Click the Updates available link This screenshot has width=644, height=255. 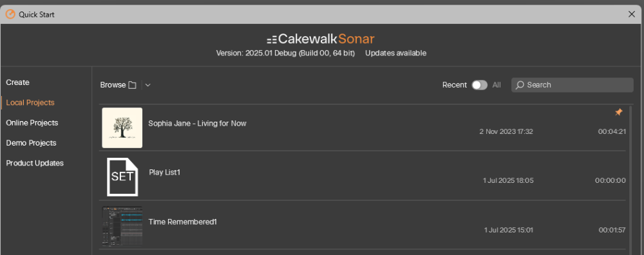[395, 53]
